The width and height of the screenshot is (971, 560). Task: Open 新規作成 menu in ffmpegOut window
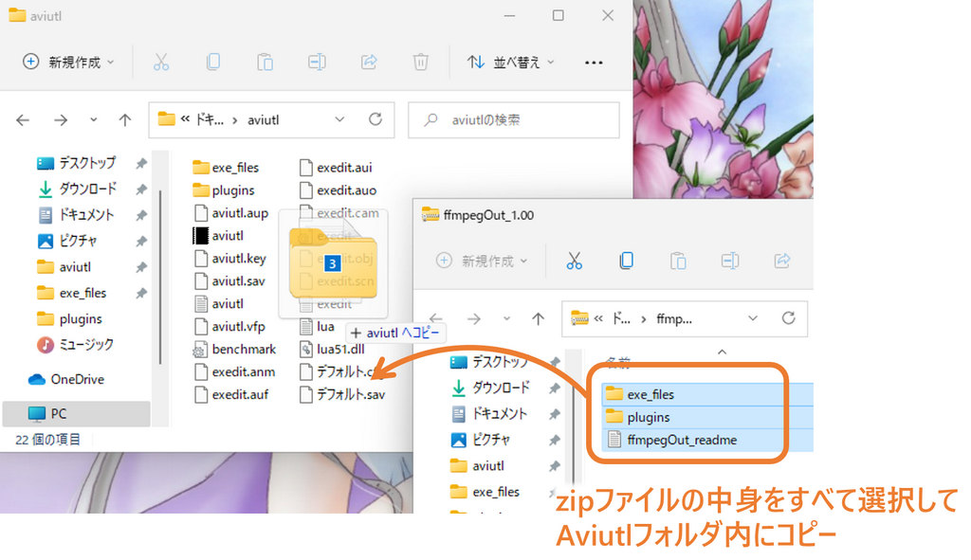482,261
